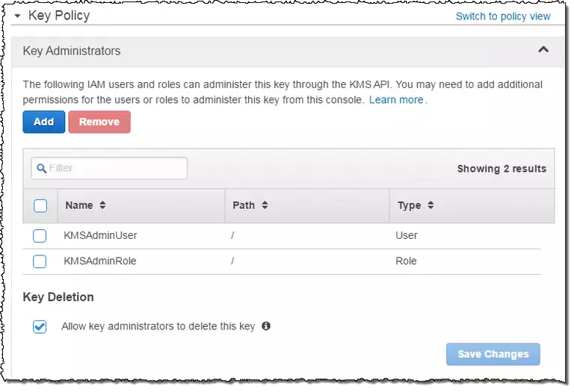This screenshot has height=392, width=574.
Task: Sort by the Path column arrows
Action: 265,205
